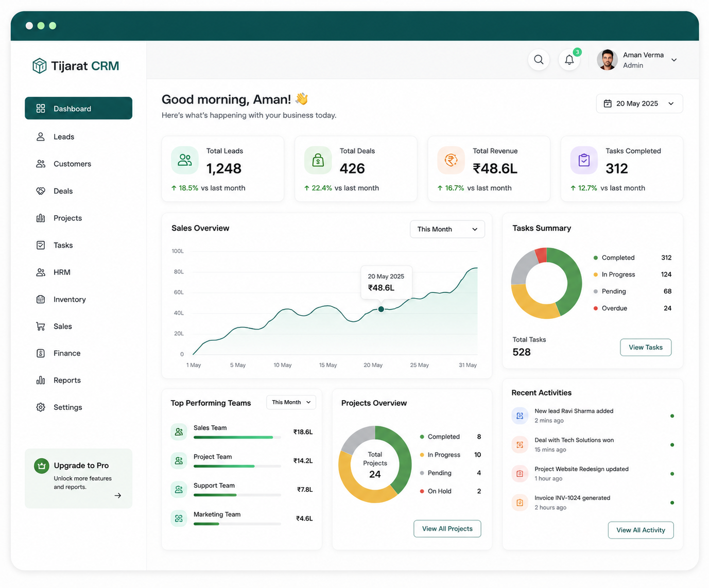709x588 pixels.
Task: Open Top Performing Teams This Month dropdown
Action: [x=291, y=402]
